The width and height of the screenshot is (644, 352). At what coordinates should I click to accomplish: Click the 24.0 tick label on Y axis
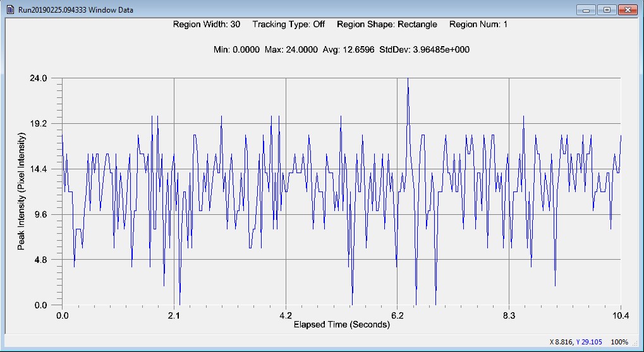click(38, 78)
